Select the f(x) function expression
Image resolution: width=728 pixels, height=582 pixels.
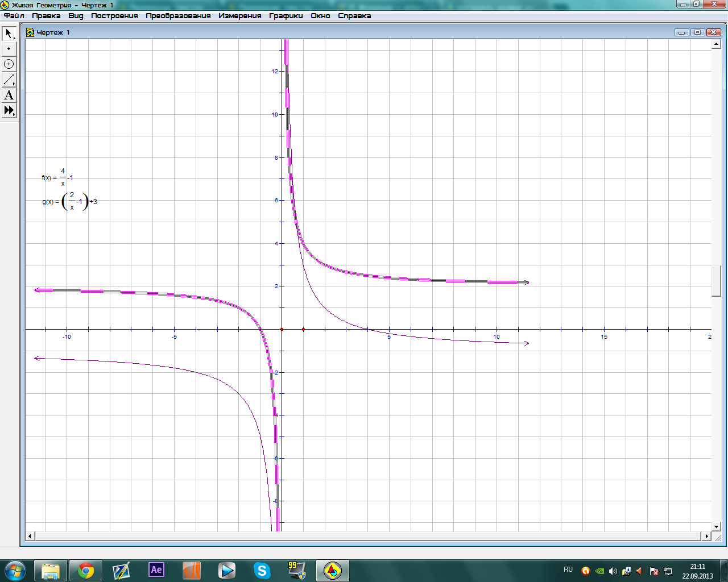tap(57, 178)
